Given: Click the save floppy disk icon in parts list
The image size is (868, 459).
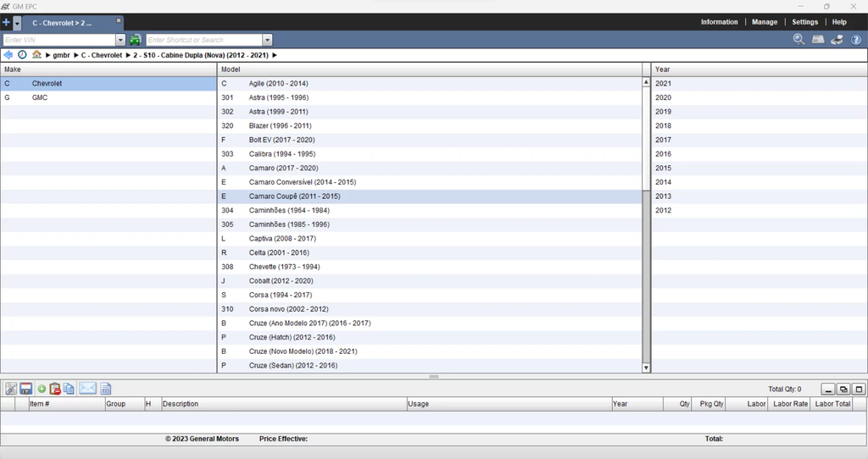Looking at the screenshot, I should click(x=26, y=389).
